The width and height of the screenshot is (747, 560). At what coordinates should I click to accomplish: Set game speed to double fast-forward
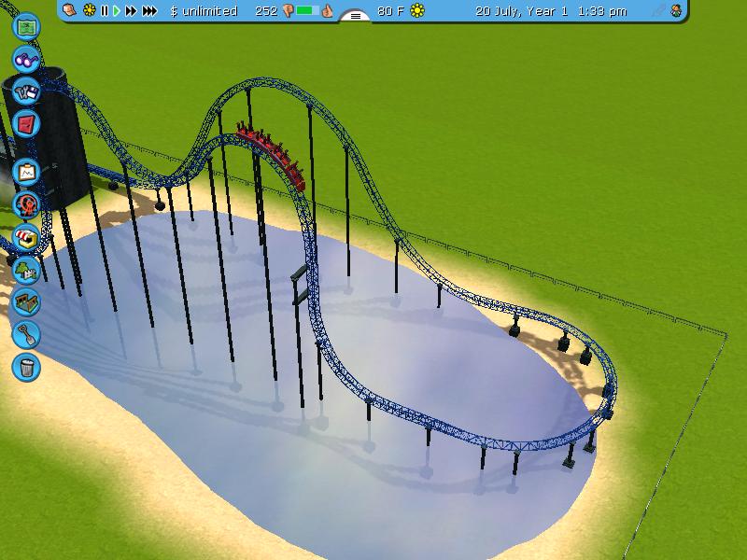131,10
